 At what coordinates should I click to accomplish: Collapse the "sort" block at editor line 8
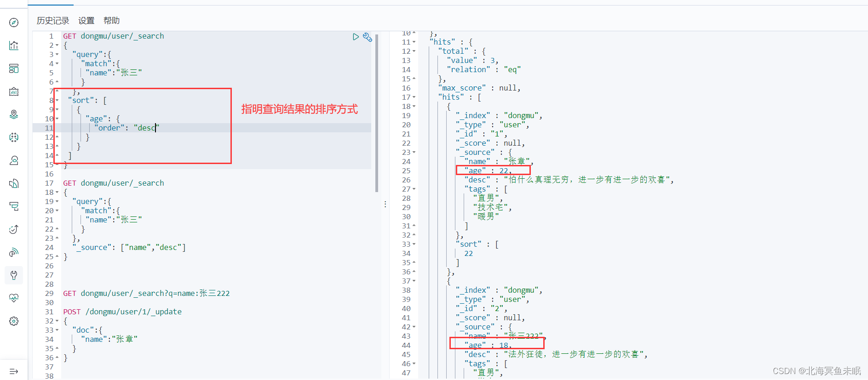click(57, 100)
